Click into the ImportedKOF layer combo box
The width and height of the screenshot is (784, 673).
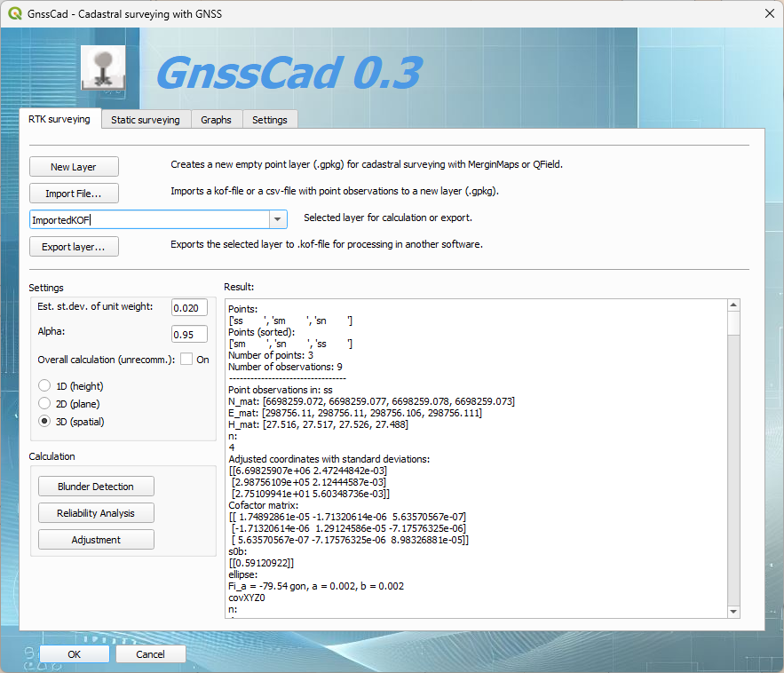click(149, 219)
